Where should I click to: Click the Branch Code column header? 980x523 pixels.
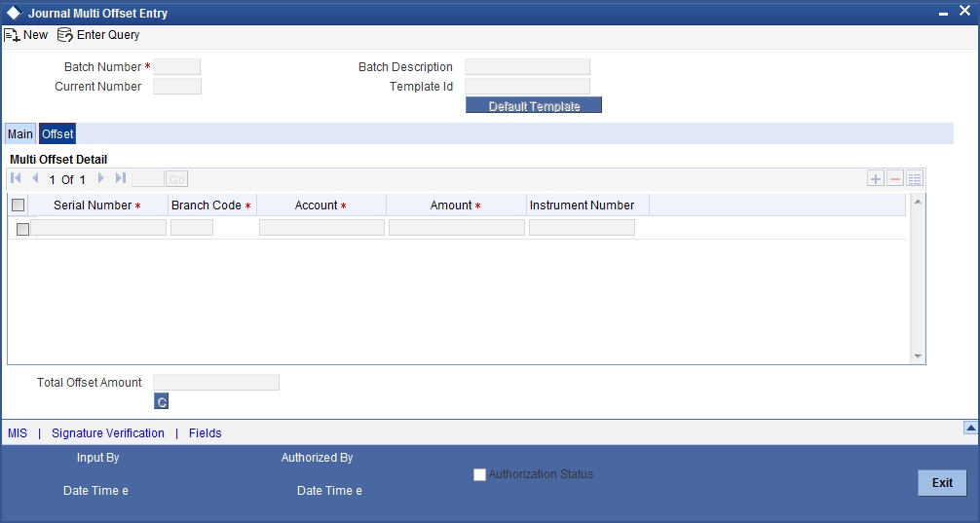(211, 205)
